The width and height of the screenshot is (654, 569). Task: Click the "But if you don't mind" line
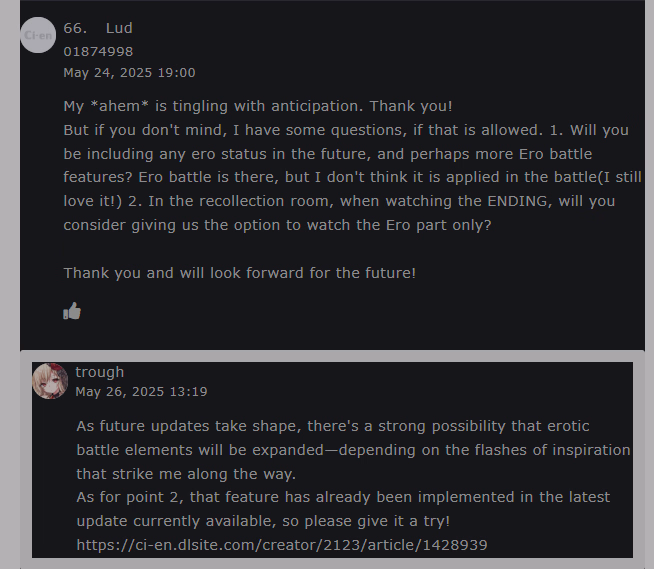pos(346,130)
